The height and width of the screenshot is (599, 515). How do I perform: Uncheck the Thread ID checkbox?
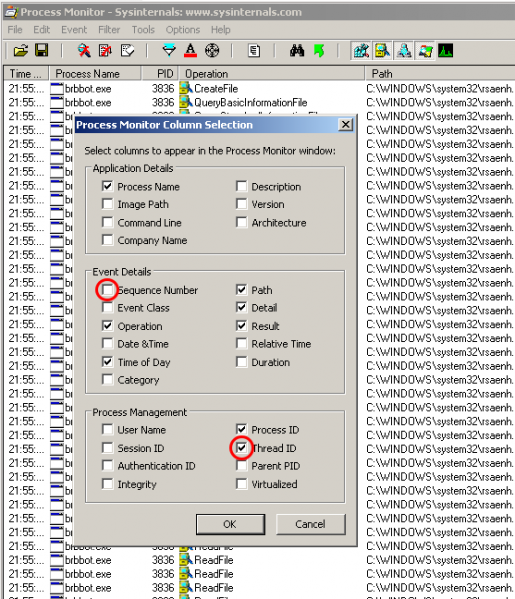(x=241, y=448)
